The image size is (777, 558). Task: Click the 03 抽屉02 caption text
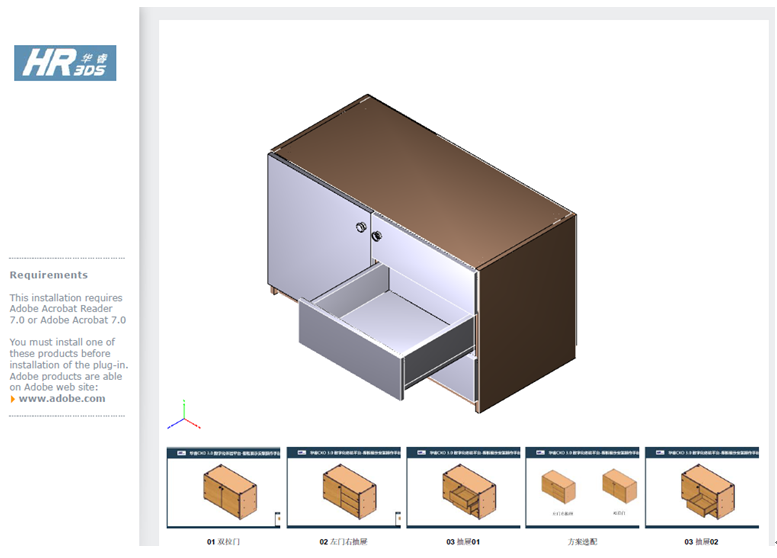point(701,542)
